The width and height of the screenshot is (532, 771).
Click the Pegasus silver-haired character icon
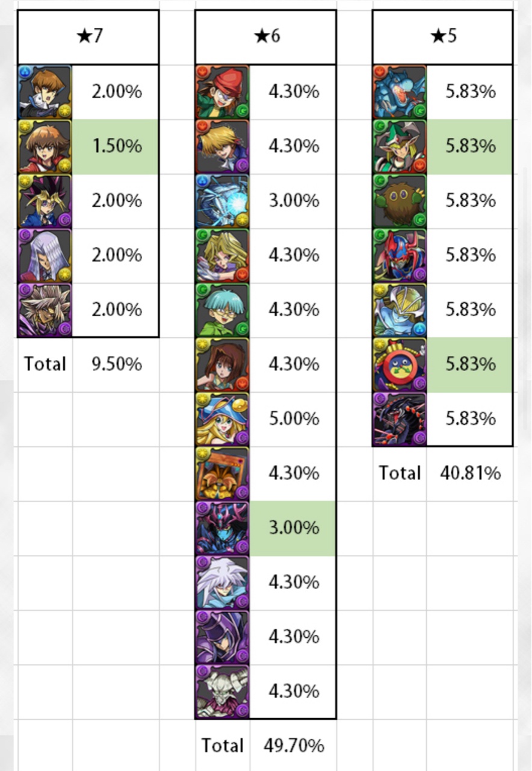45,255
